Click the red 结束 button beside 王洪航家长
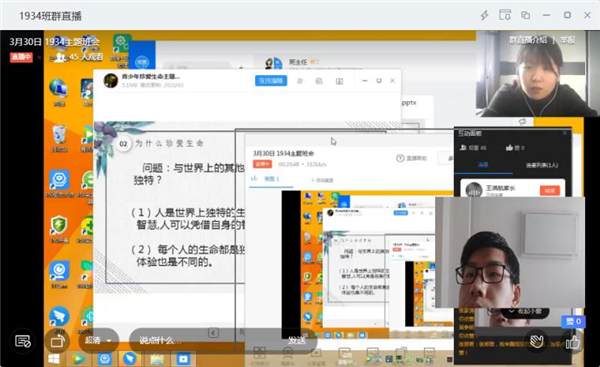 tap(550, 190)
